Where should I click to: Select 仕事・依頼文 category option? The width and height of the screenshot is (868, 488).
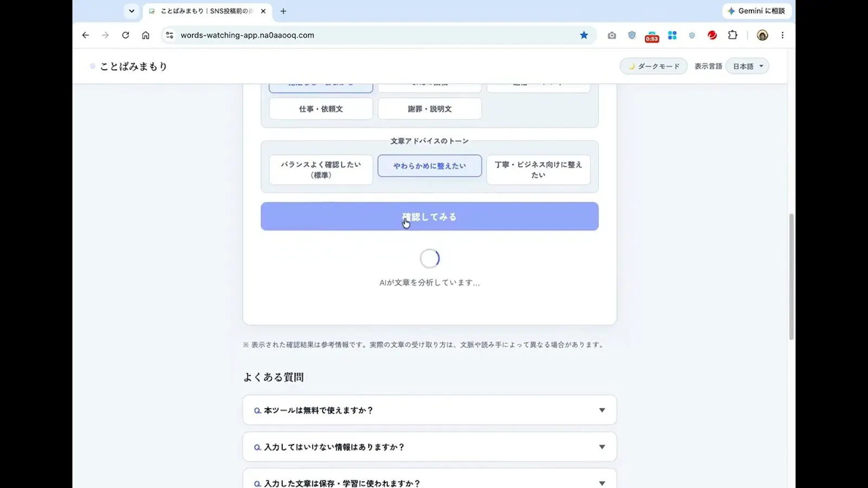coord(321,109)
